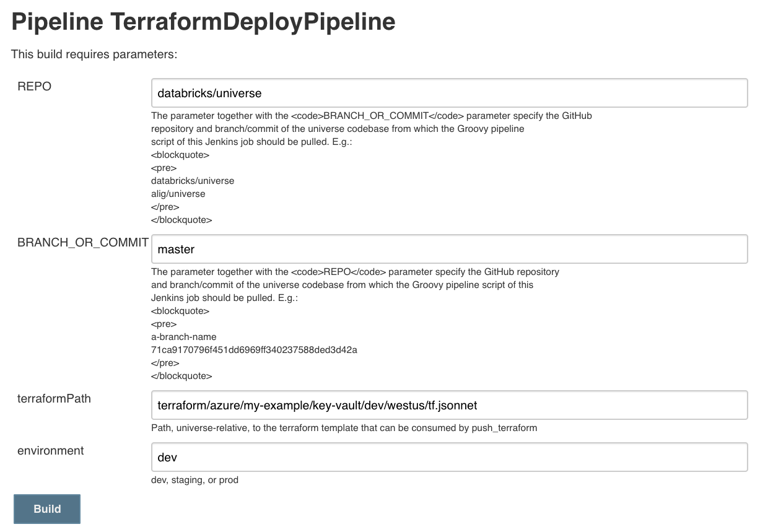Click the terraformPath parameter label
Viewport: 760px width, 532px height.
54,399
